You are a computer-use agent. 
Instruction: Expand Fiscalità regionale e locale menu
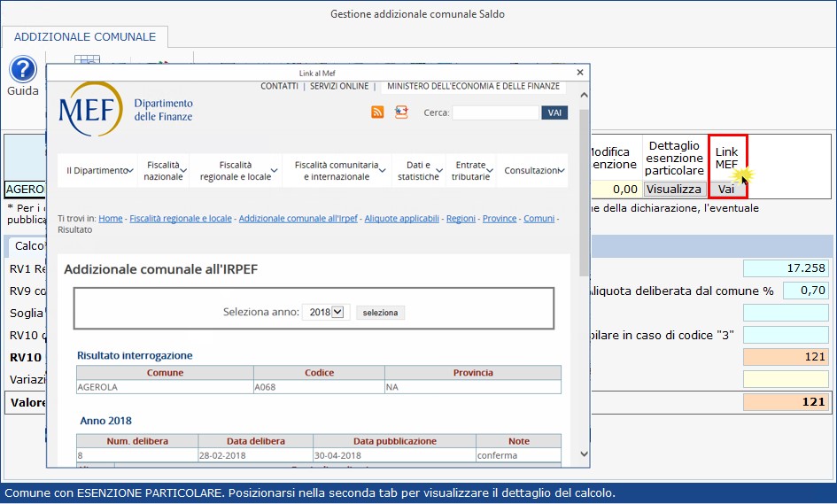[x=236, y=171]
